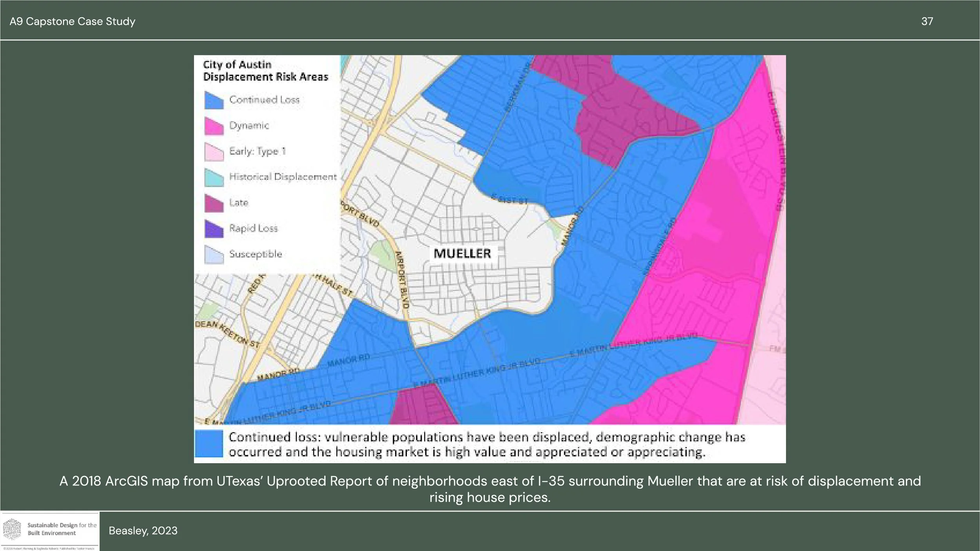Click the Beasley, 2023 citation text
Viewport: 980px width, 551px height.
(143, 531)
